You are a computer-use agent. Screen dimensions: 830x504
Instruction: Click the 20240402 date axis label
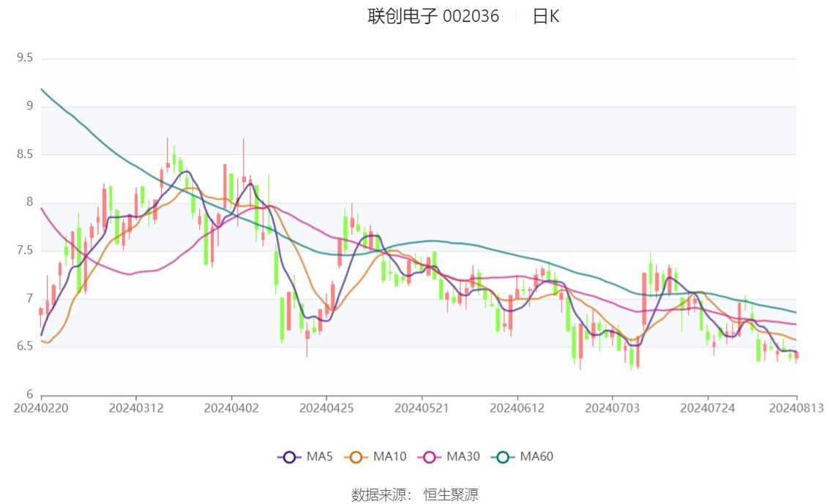click(x=231, y=408)
